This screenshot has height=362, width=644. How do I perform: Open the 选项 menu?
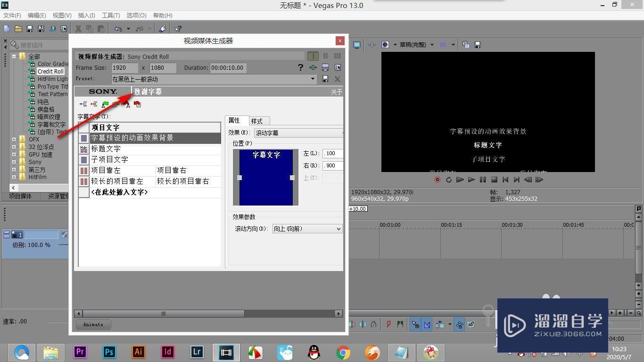point(136,15)
